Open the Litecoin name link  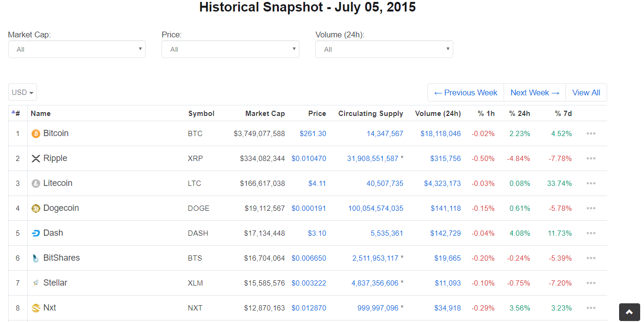coord(58,183)
